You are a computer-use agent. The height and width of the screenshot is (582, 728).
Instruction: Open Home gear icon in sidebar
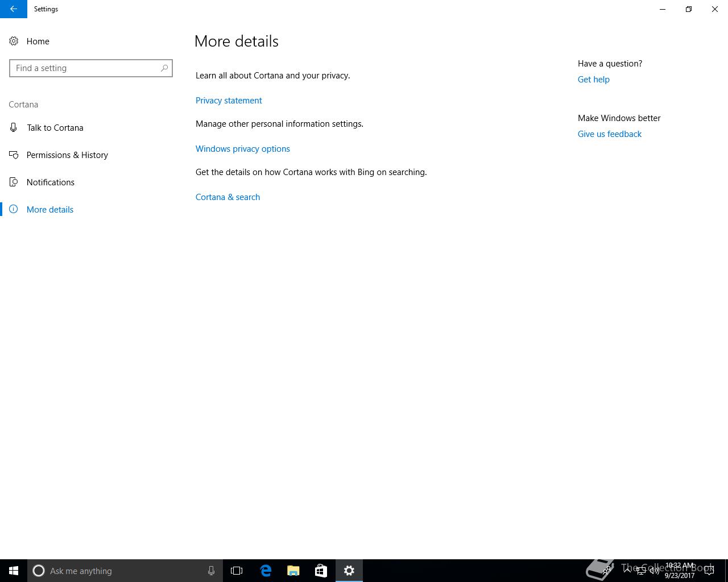pyautogui.click(x=14, y=41)
